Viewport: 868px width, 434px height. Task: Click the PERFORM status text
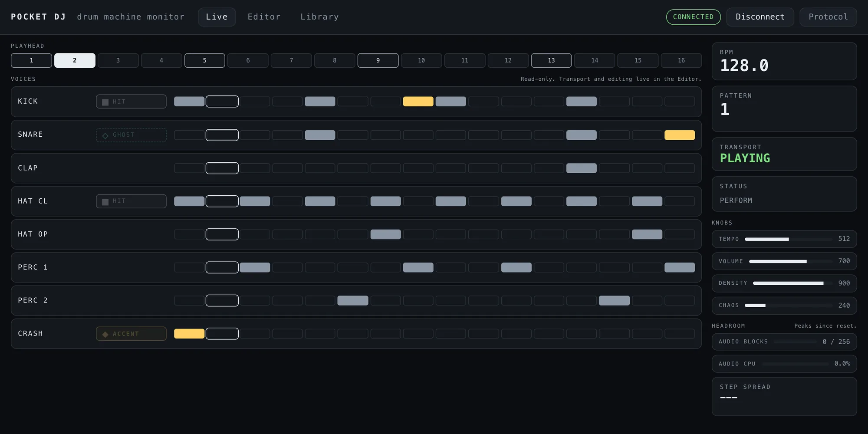(736, 201)
